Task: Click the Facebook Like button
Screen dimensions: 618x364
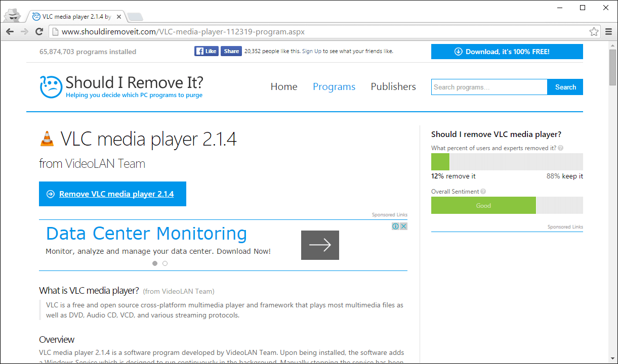Action: [207, 51]
